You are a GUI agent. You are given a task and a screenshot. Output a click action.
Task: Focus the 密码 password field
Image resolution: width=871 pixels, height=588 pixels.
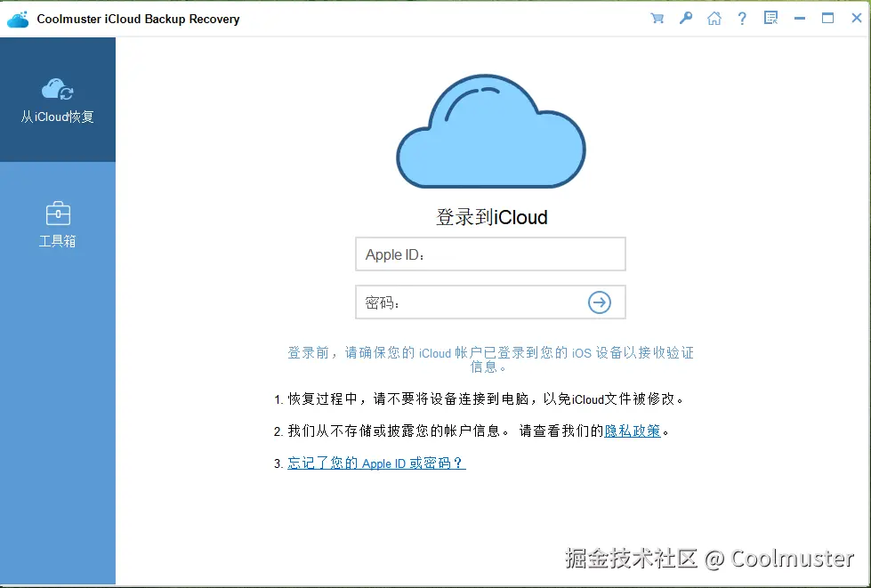coord(490,302)
